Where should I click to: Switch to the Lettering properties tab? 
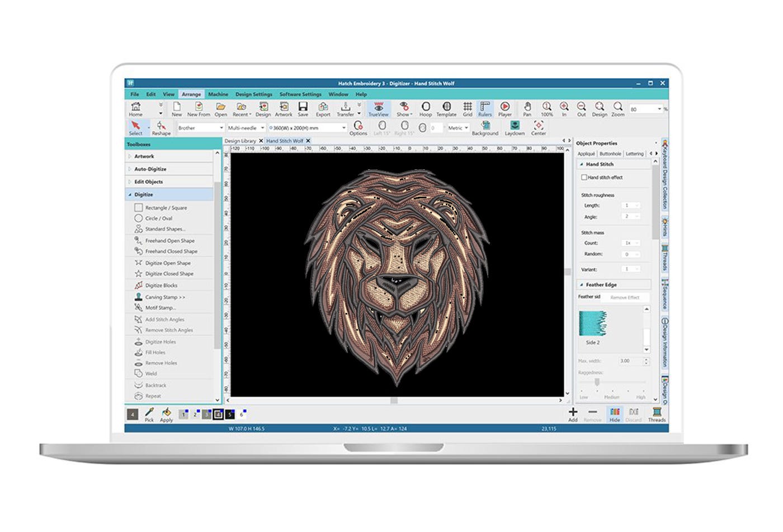point(634,154)
